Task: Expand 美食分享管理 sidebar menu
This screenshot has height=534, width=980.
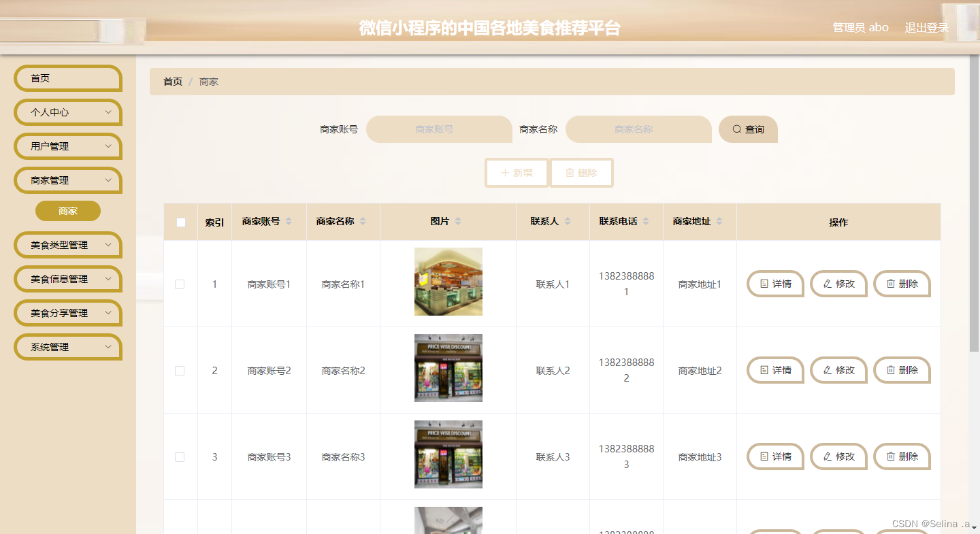Action: click(68, 313)
